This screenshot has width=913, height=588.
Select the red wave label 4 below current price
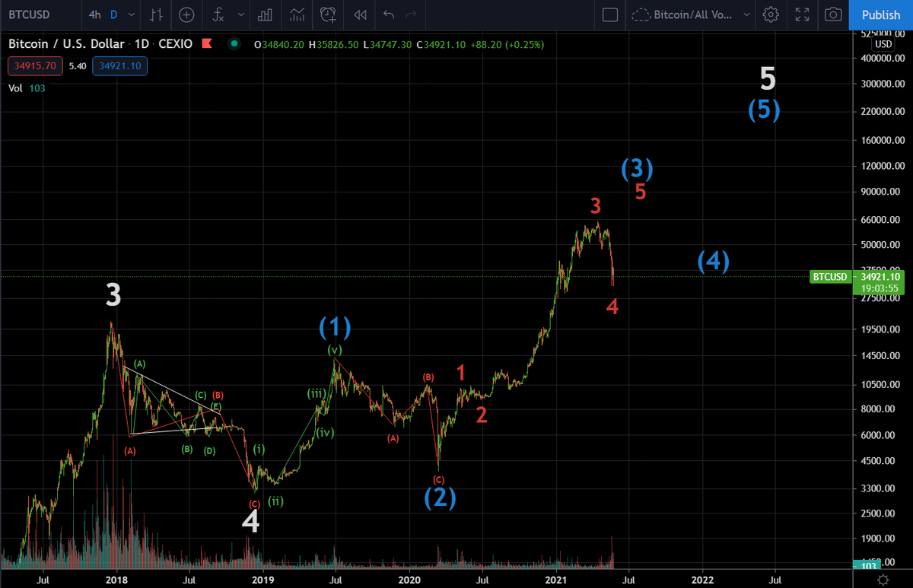[x=612, y=307]
